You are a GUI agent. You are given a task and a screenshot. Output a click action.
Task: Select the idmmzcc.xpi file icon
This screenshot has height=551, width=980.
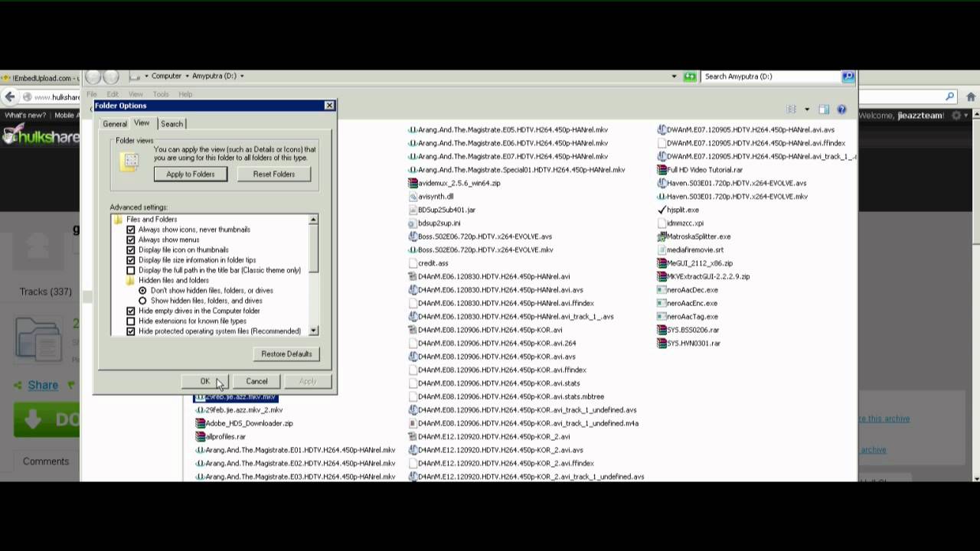(661, 223)
